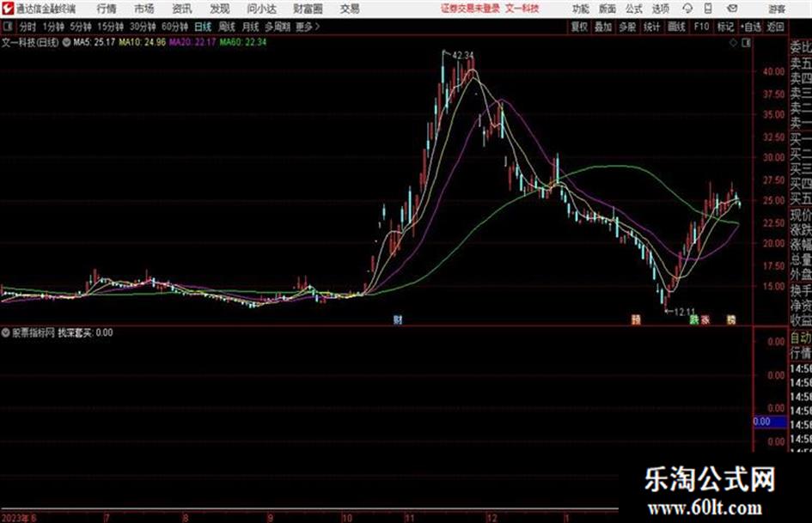Switch to 30分钟 chart period
812x523 pixels.
(143, 27)
